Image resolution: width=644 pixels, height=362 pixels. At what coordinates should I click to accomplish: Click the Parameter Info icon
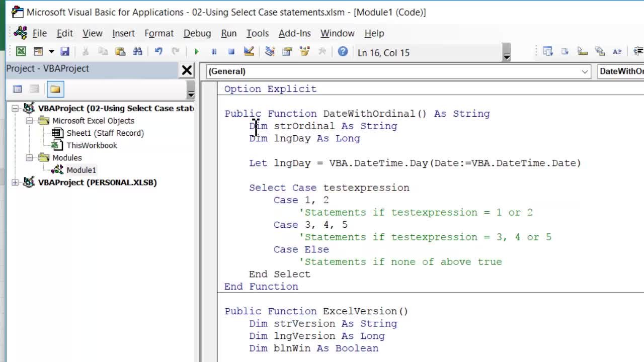point(600,51)
